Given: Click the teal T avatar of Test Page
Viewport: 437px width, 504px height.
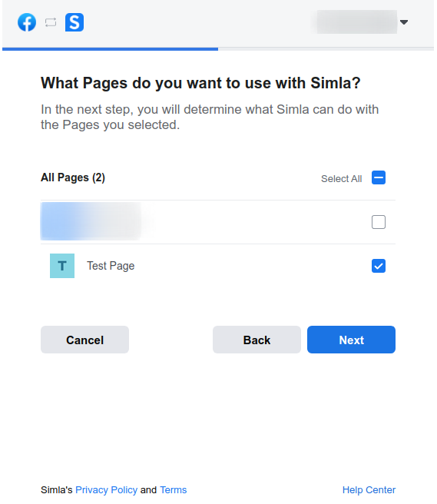Looking at the screenshot, I should pyautogui.click(x=62, y=266).
